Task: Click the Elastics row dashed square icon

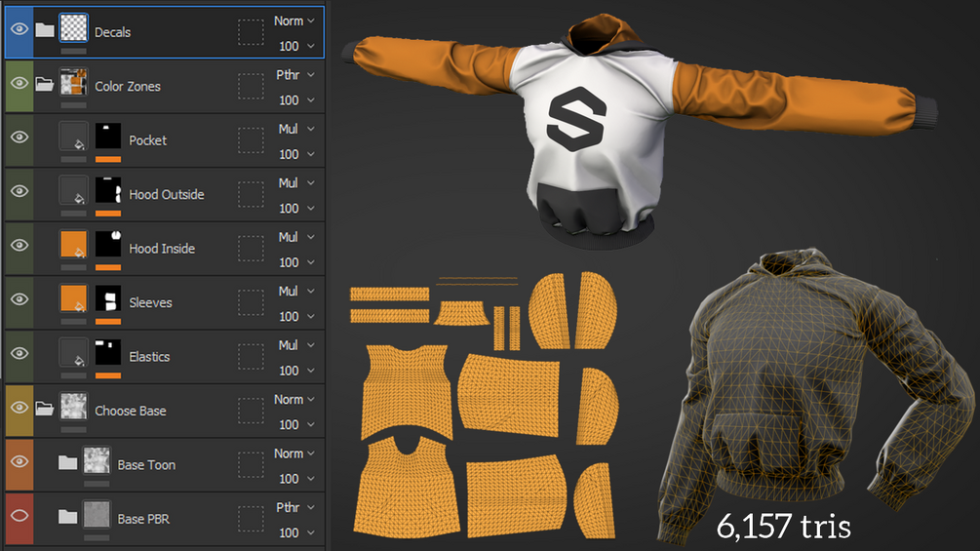Action: point(251,357)
